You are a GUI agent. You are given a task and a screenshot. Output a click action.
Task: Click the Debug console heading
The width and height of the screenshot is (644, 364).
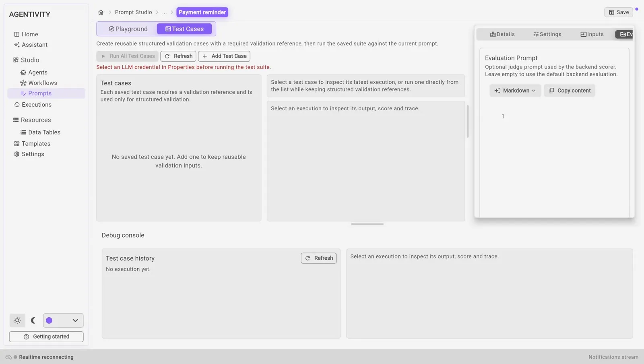(x=123, y=235)
